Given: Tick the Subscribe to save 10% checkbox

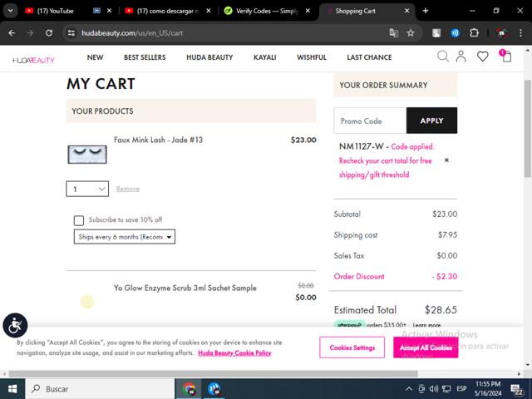Looking at the screenshot, I should pos(79,220).
